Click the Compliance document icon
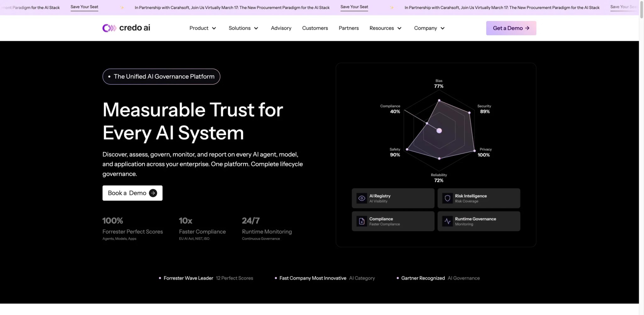The image size is (644, 315). [362, 221]
